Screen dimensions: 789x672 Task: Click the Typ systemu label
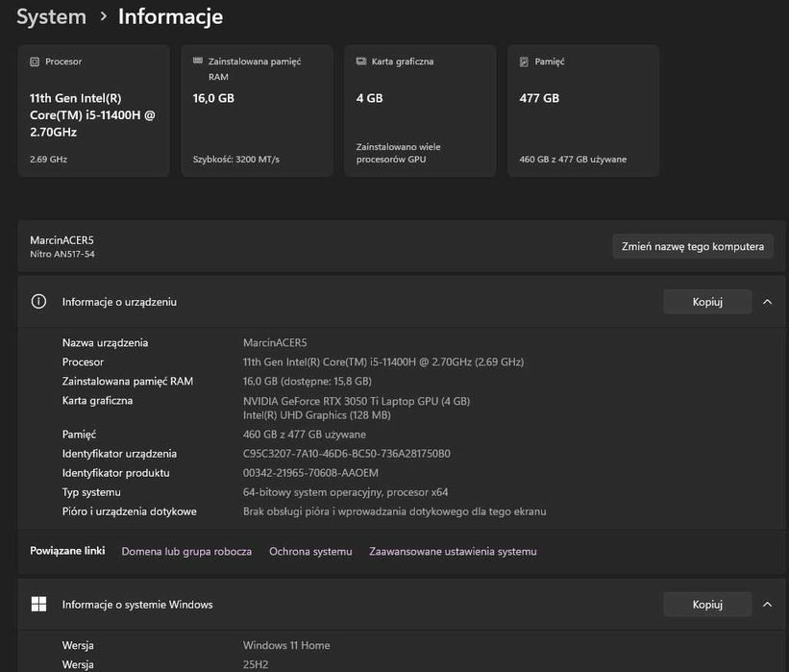[x=91, y=492]
